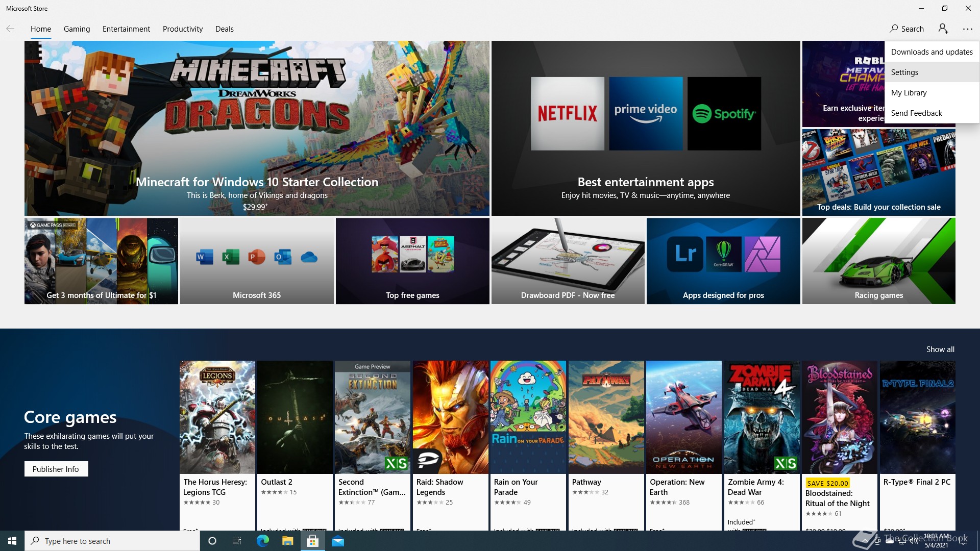Switch to the Gaming tab
The width and height of the screenshot is (980, 551).
(77, 29)
